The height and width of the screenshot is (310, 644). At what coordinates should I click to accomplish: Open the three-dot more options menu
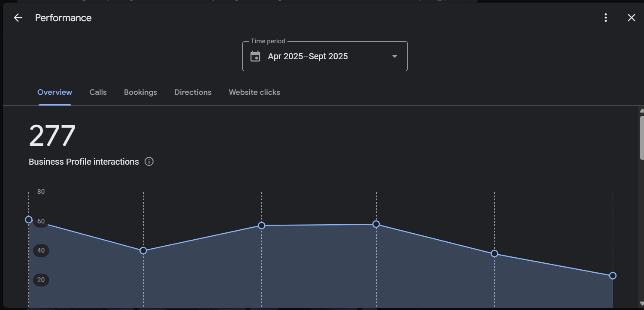tap(605, 18)
